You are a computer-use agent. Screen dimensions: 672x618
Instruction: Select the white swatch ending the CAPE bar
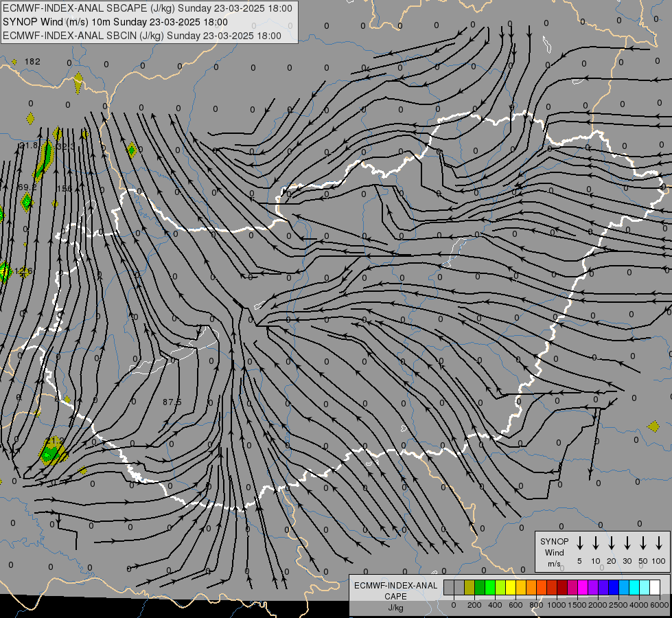(x=655, y=587)
